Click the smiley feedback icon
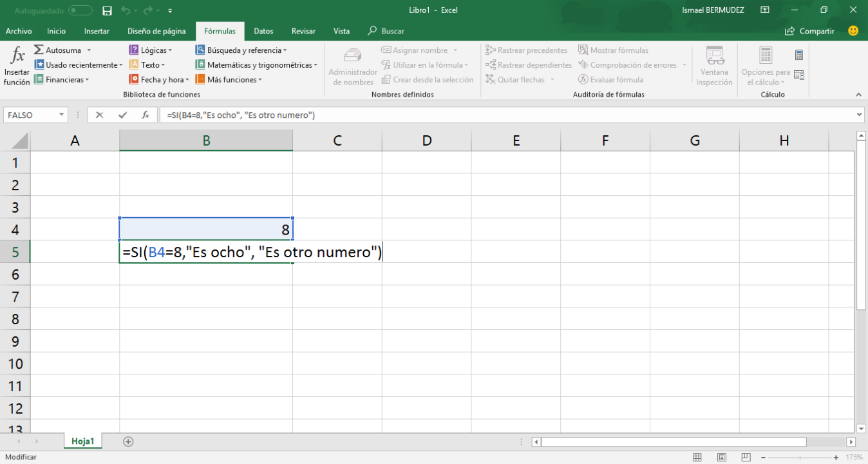The height and width of the screenshot is (464, 868). coord(853,30)
